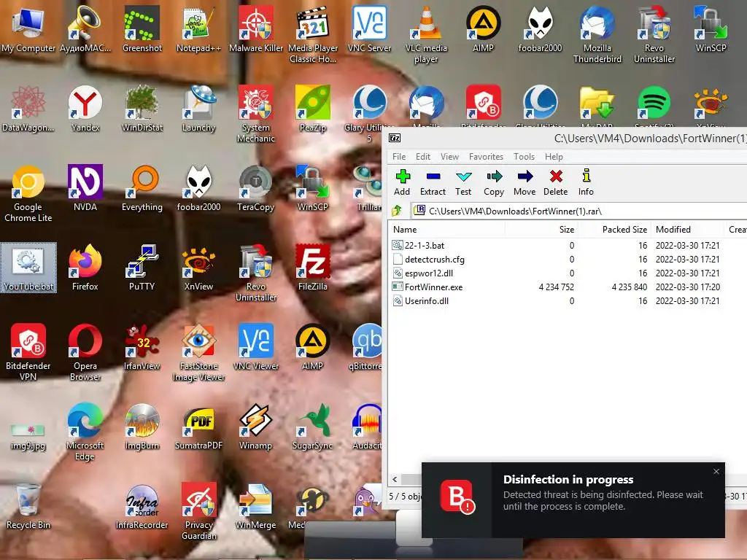Sort by the Modified column header
This screenshot has width=747, height=560.
(687, 230)
